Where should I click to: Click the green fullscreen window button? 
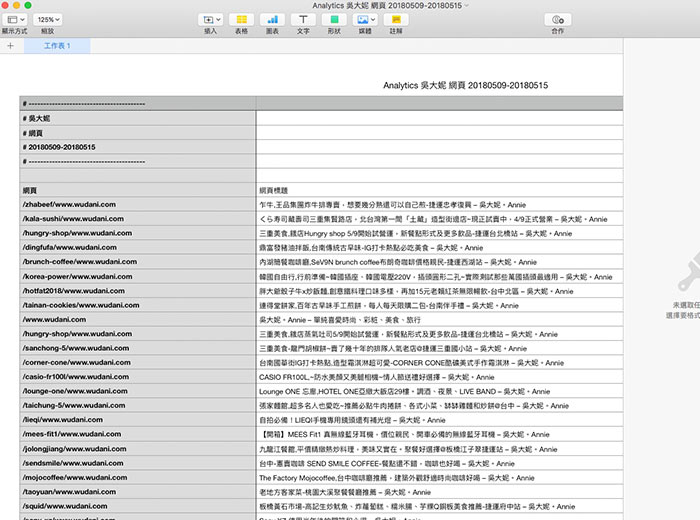coord(28,5)
